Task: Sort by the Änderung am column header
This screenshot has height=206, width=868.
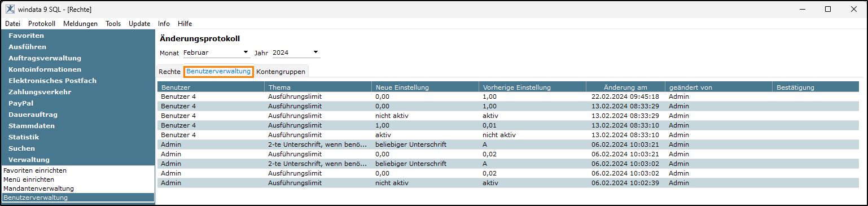Action: click(625, 87)
